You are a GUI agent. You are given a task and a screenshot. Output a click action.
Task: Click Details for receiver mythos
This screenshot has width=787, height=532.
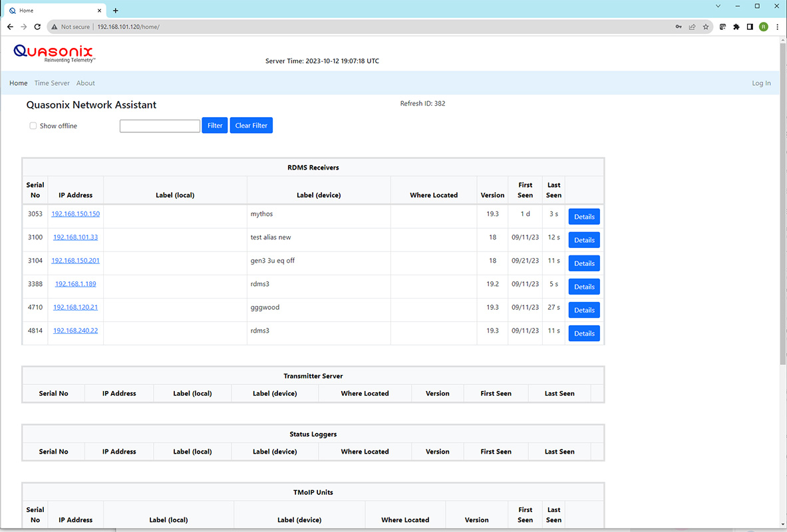[584, 217]
